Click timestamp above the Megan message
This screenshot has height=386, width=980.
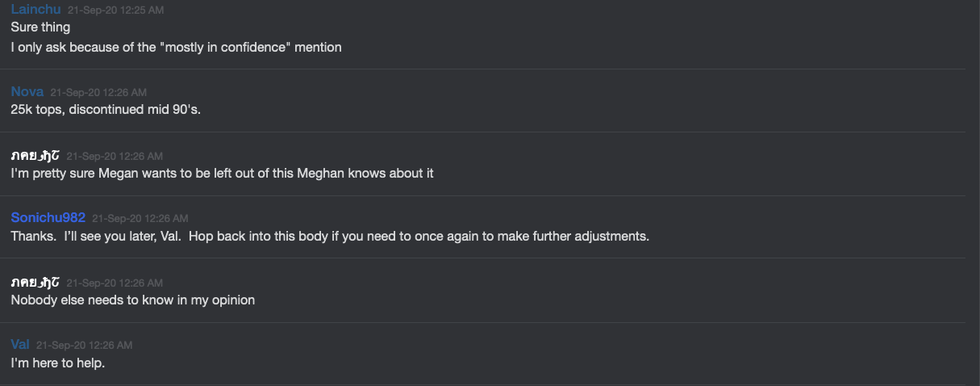coord(115,156)
